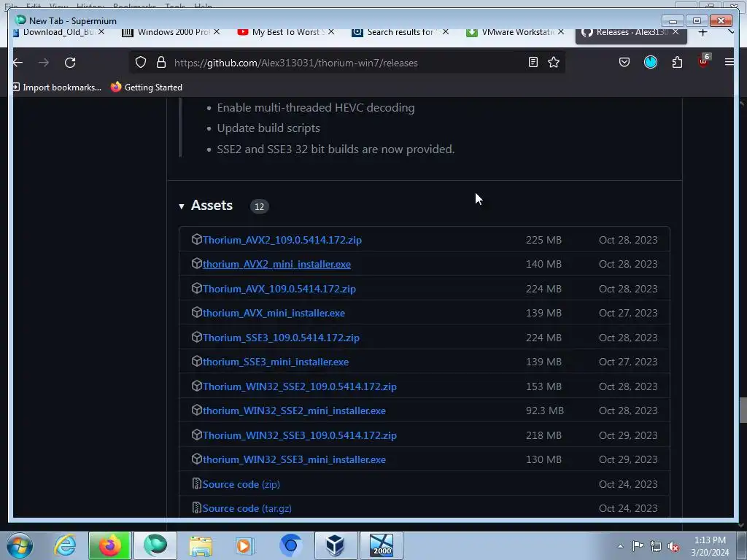
Task: Click the 92.3 MB size text
Action: coord(544,411)
